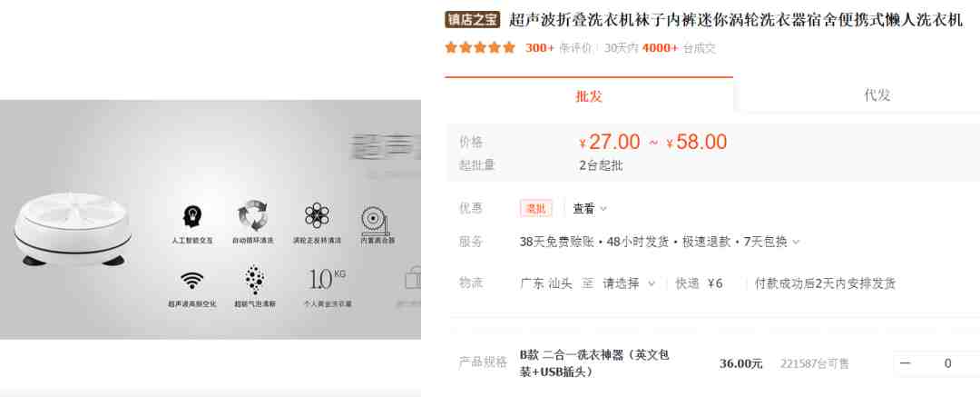Click the turbine rotation cleaning icon
Image resolution: width=980 pixels, height=397 pixels.
click(x=317, y=216)
